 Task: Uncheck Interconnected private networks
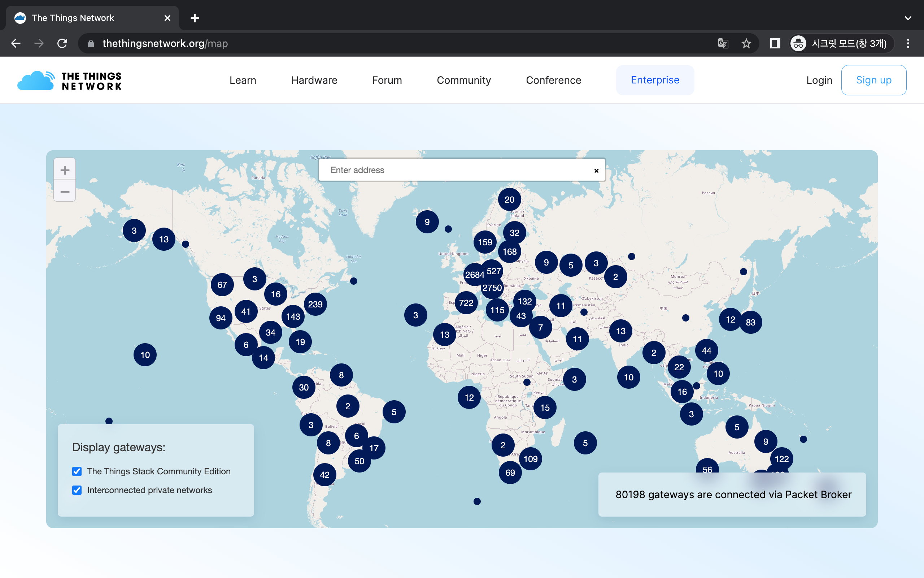click(x=77, y=490)
